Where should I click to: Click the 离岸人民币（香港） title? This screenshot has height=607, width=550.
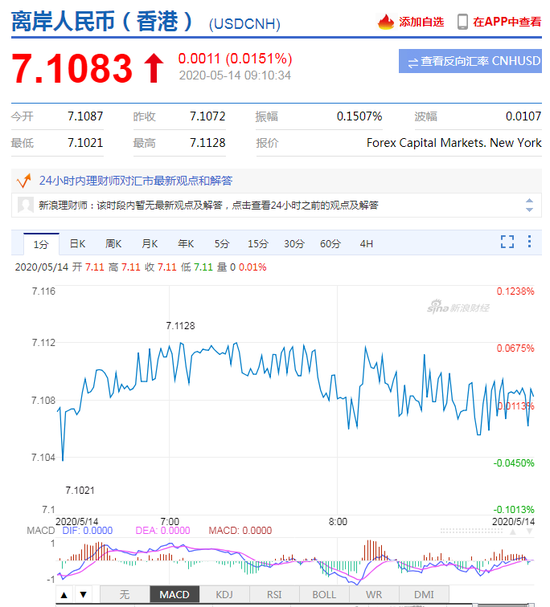pyautogui.click(x=102, y=21)
